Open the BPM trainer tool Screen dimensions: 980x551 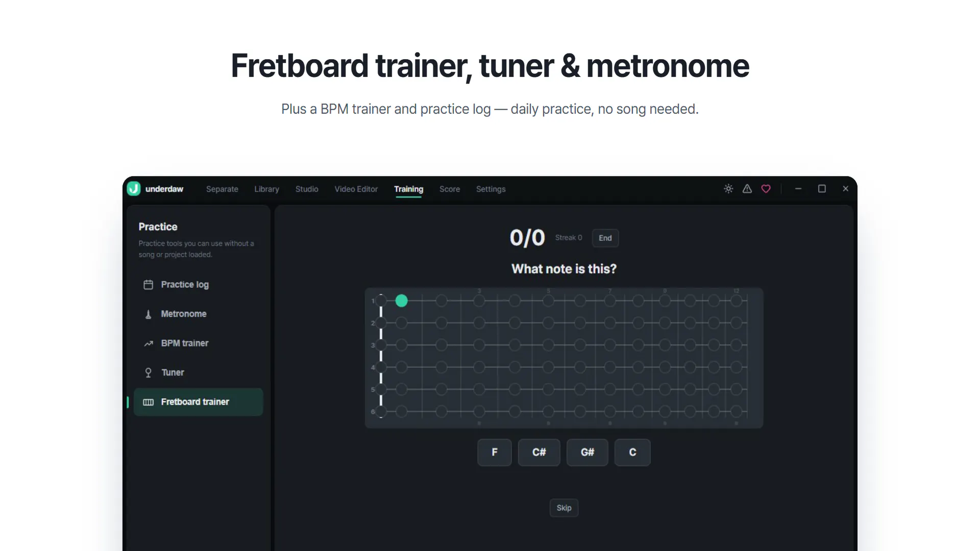[x=198, y=343]
